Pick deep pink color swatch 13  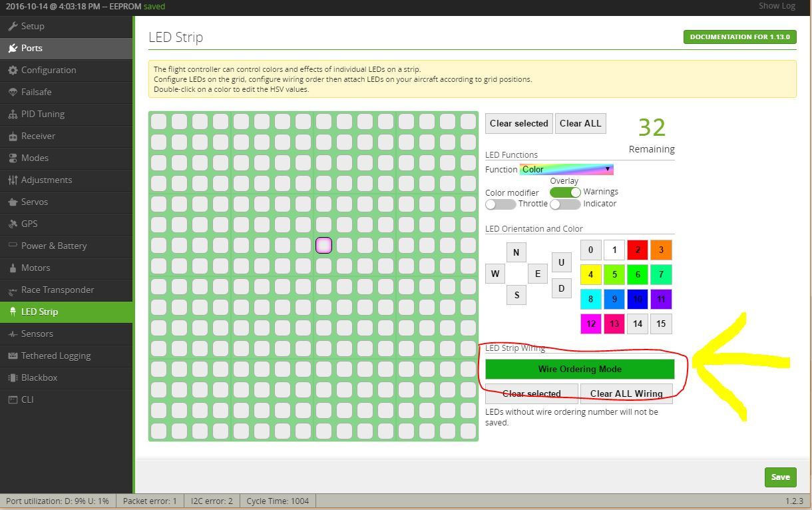614,324
